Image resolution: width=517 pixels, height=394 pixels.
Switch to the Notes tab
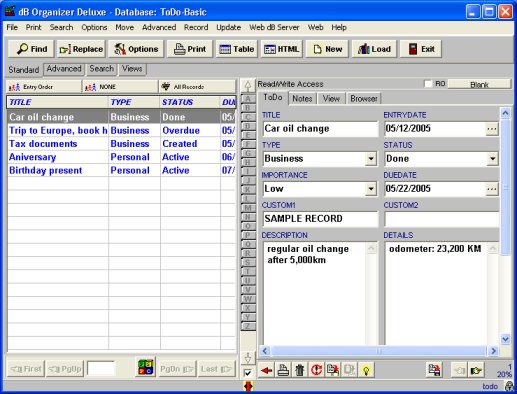pyautogui.click(x=302, y=99)
